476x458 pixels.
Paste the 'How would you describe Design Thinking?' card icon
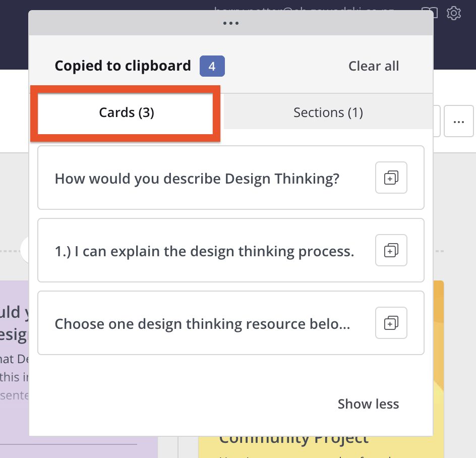coord(391,178)
